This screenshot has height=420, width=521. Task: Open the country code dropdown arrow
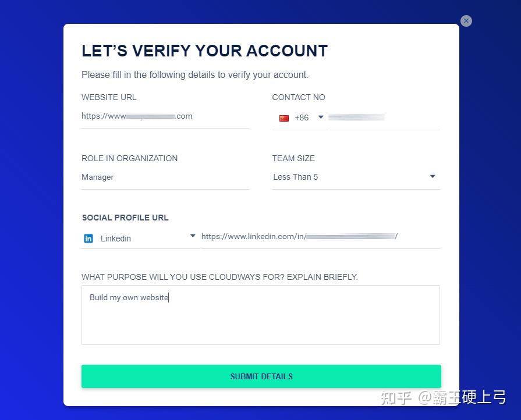pos(321,118)
